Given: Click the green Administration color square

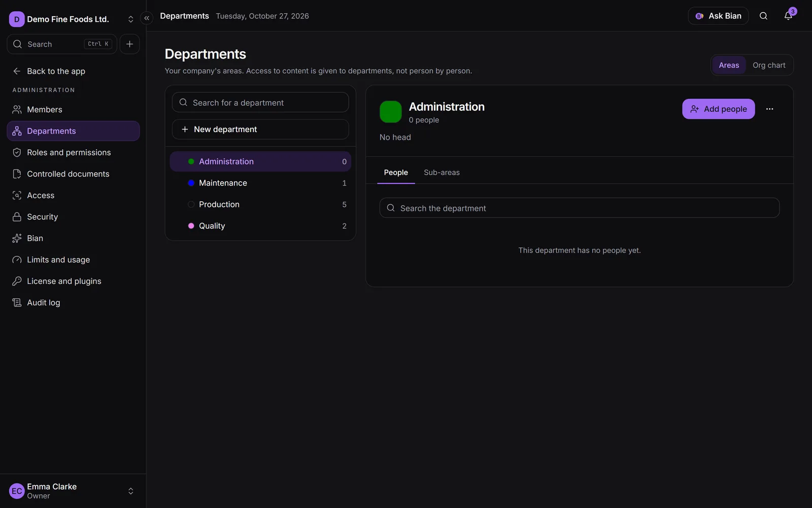Looking at the screenshot, I should click(x=391, y=112).
